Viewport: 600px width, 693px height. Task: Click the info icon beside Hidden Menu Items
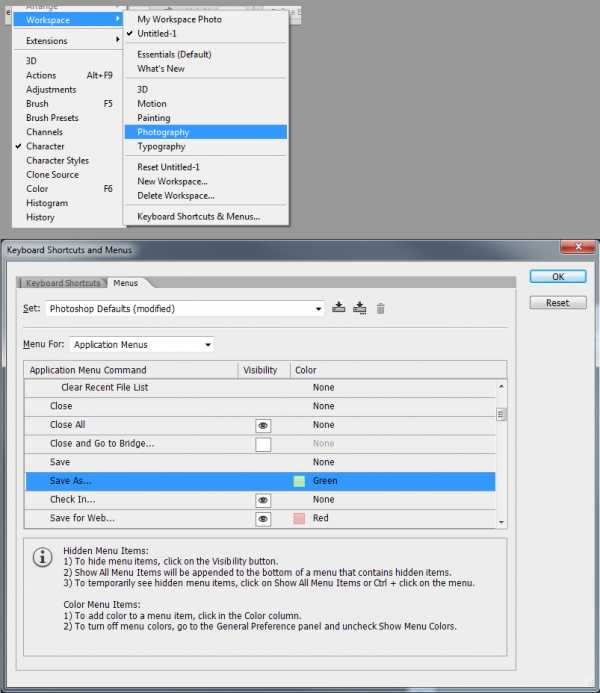(x=43, y=558)
